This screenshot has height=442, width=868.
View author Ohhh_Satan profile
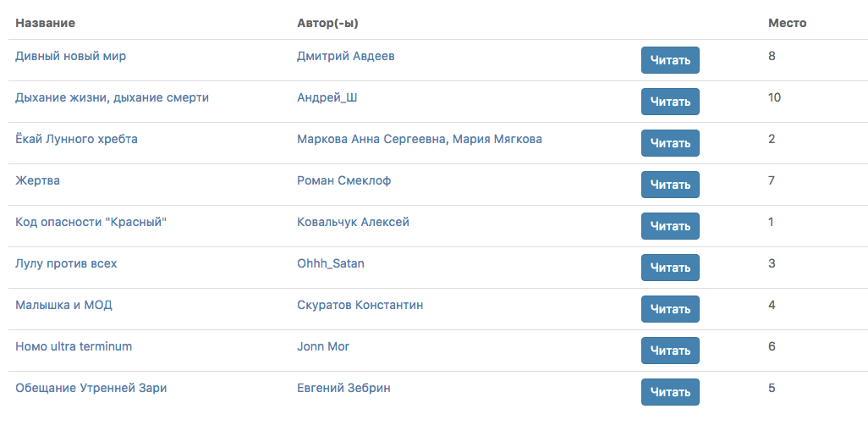[x=331, y=264]
